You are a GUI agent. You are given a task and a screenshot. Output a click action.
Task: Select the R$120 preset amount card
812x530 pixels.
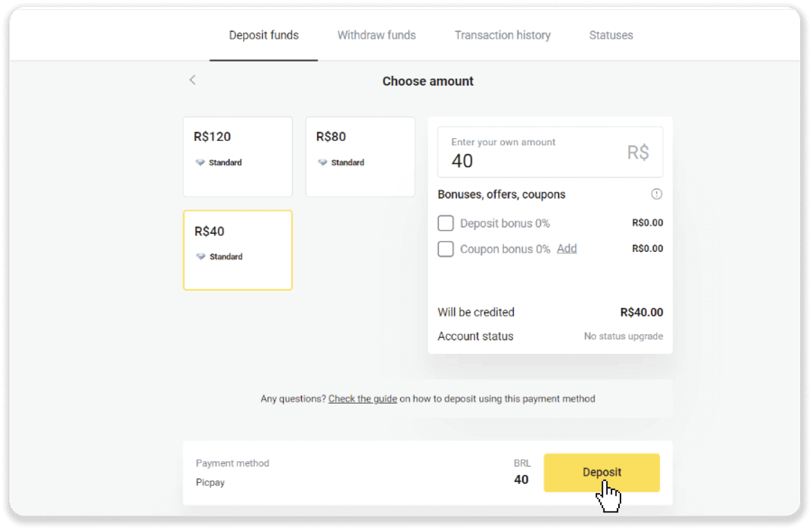(x=237, y=156)
